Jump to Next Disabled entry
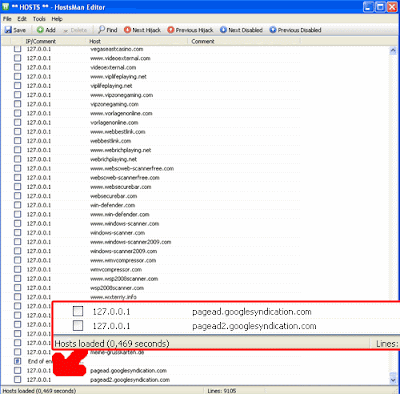Viewport: 400px width, 394px height. click(x=241, y=30)
